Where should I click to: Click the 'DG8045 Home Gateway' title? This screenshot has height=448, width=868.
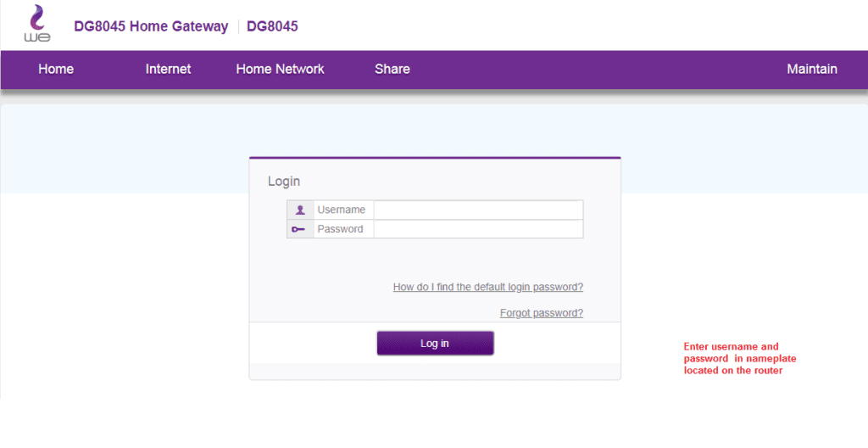[151, 26]
